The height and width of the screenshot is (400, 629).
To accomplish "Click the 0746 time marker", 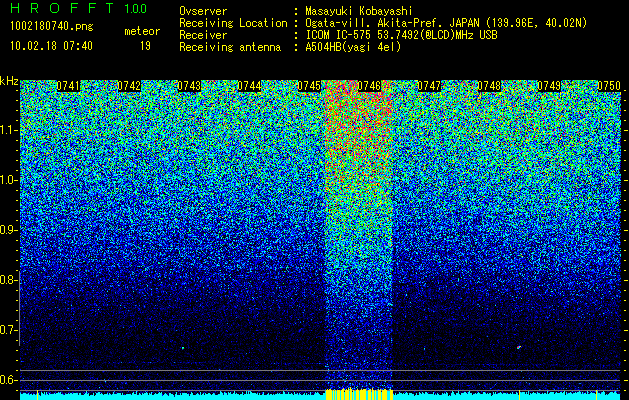I will coord(369,86).
